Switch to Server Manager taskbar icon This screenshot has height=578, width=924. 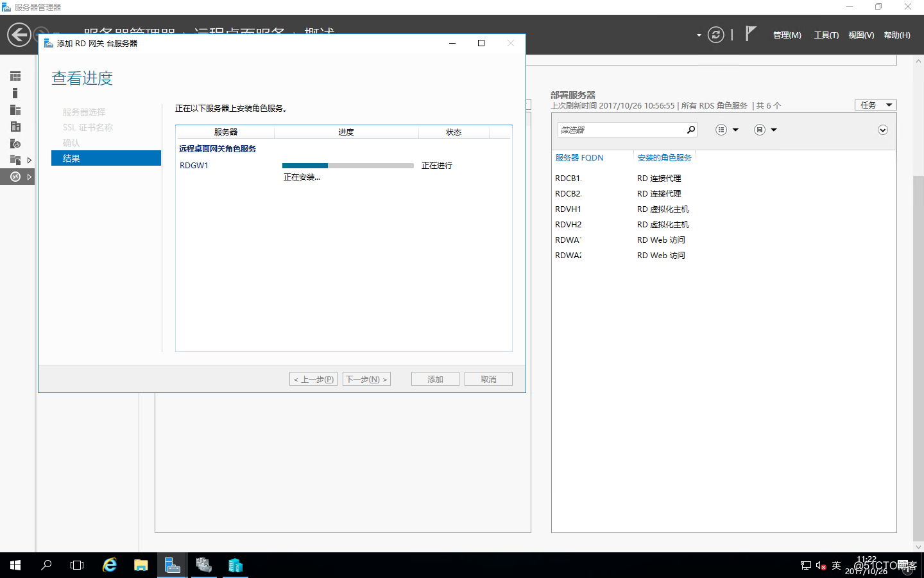(x=173, y=565)
